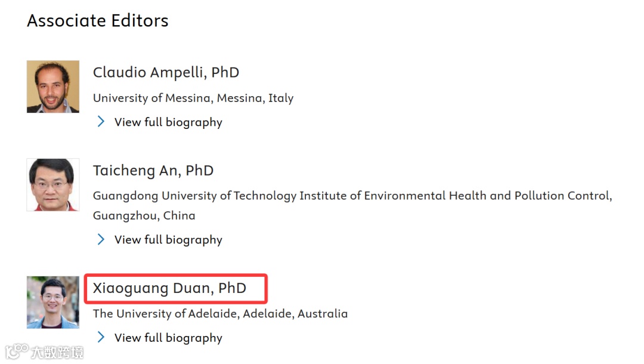The width and height of the screenshot is (644, 364).
Task: Click the University of Adelaide affiliation text
Action: [220, 313]
